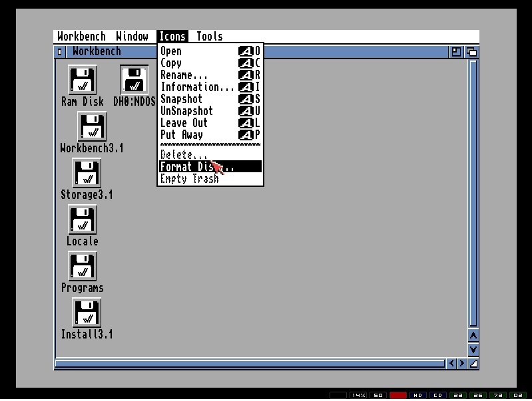Image resolution: width=532 pixels, height=401 pixels.
Task: Click the floppy drive 73 indicator
Action: (498, 395)
